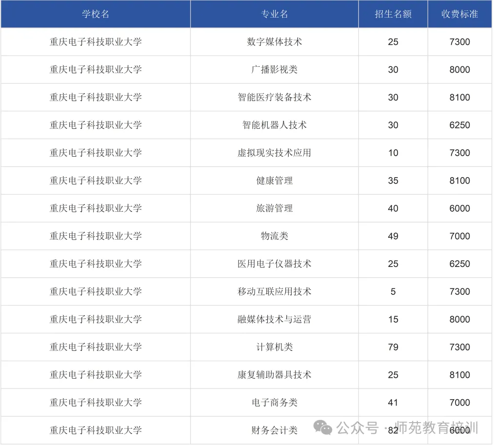Screen dimensions: 494x448
Task: Click school name in 计算机类 row
Action: [x=96, y=347]
